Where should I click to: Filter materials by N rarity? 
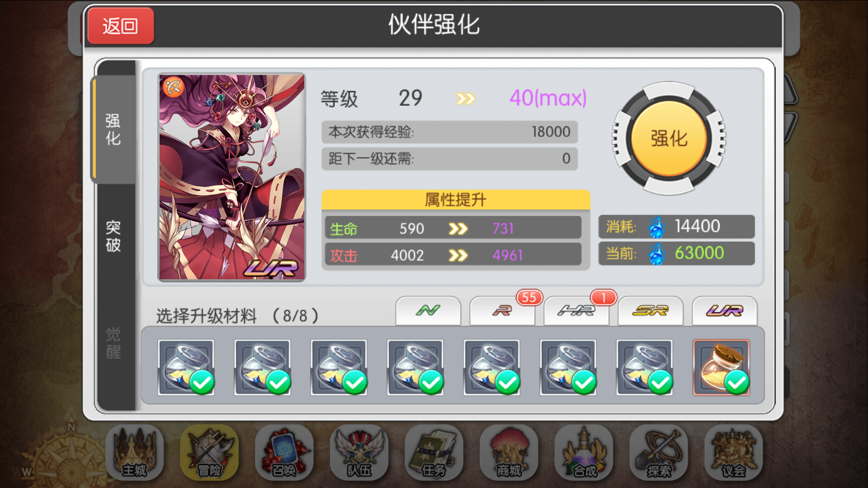click(428, 311)
